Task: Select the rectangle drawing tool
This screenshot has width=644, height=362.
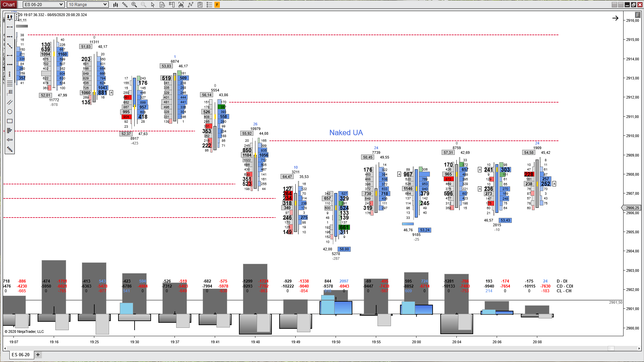Action: click(10, 121)
